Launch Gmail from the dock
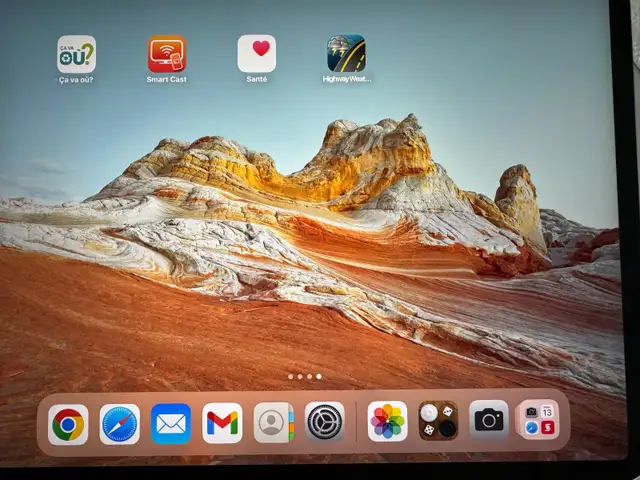640x480 pixels. 222,423
